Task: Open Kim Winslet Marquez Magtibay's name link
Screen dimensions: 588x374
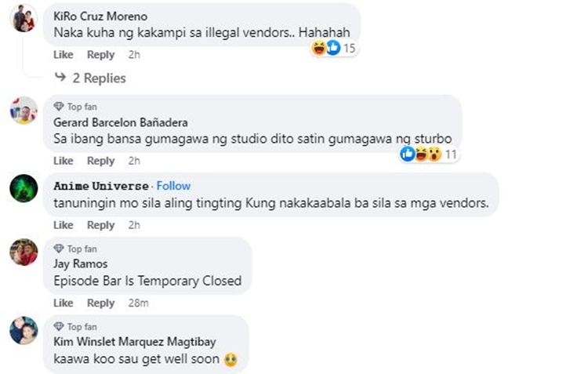Action: pyautogui.click(x=135, y=342)
